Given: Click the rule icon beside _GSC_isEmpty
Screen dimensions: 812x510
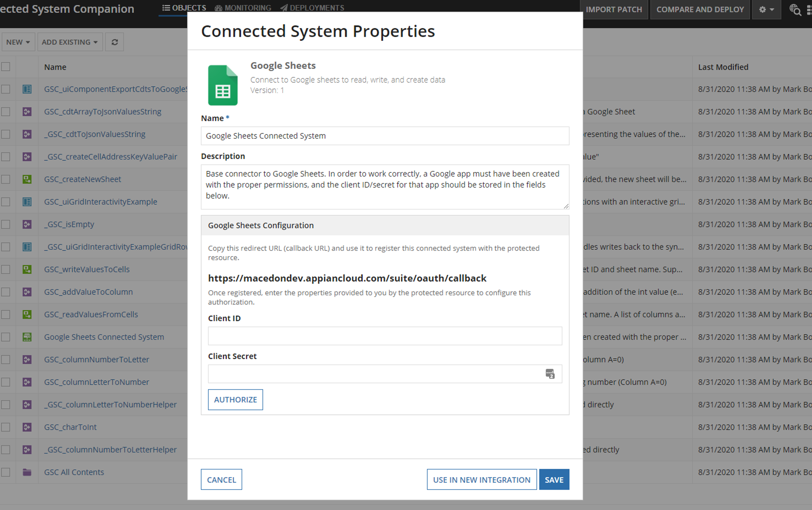Looking at the screenshot, I should pyautogui.click(x=27, y=225).
